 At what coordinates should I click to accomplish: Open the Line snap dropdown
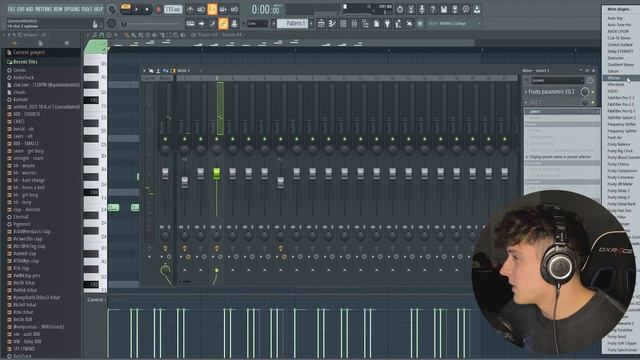[x=257, y=24]
